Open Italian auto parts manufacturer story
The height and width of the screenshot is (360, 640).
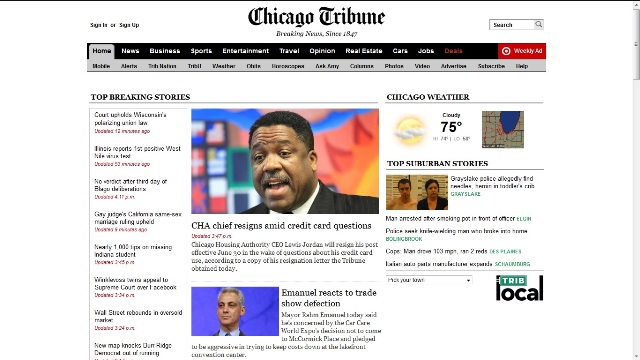click(x=439, y=264)
